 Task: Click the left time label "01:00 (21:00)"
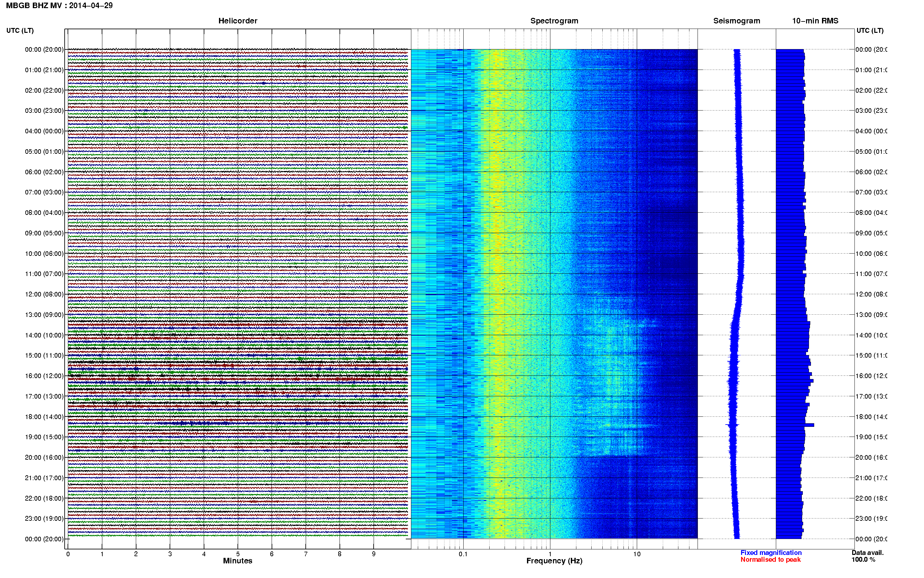[x=44, y=70]
